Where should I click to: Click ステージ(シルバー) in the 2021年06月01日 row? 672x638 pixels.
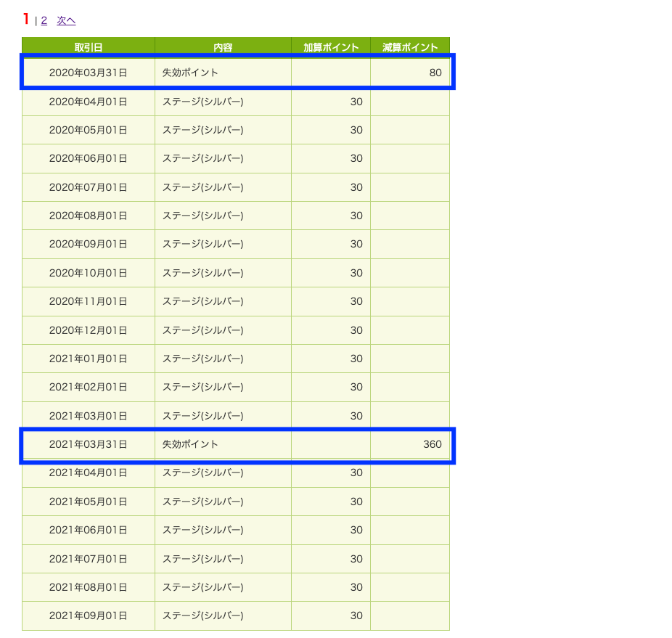coord(202,530)
